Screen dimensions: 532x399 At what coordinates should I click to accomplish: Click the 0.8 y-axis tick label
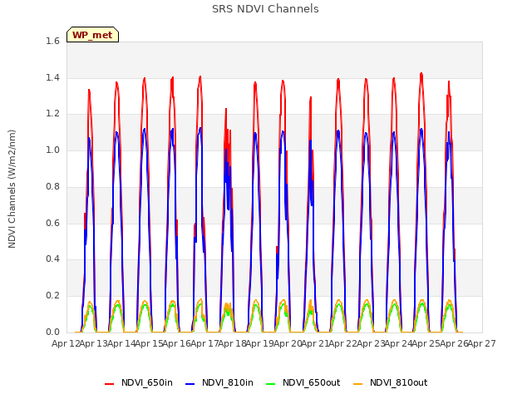coord(52,186)
